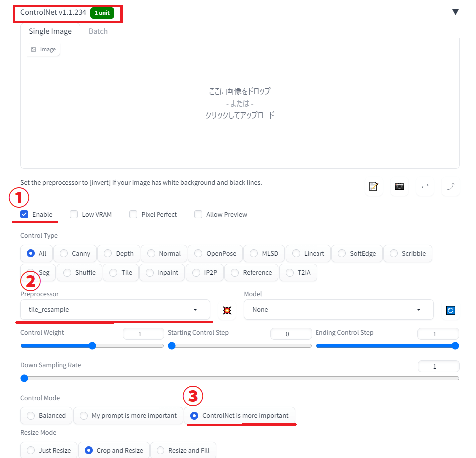Click the Control Weight number field
476x458 pixels.
point(143,334)
